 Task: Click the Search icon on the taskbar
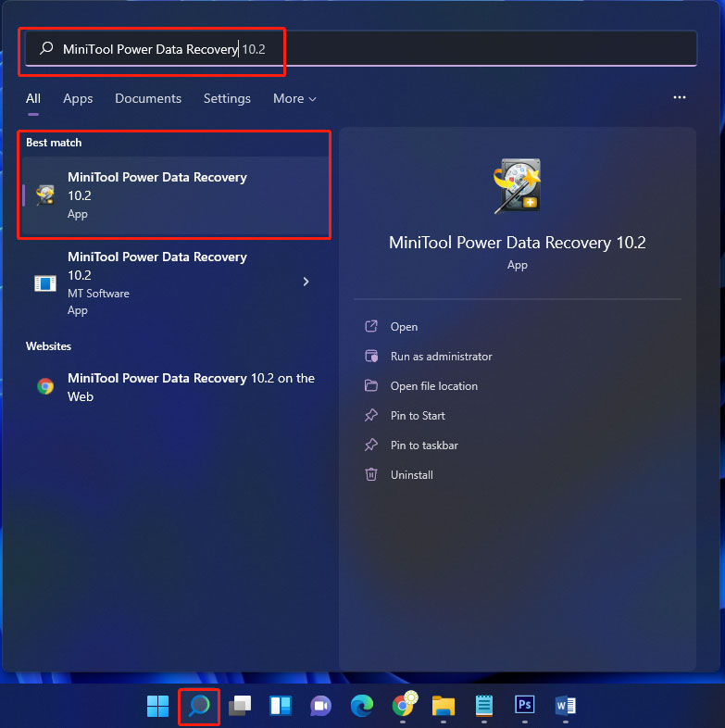(199, 706)
